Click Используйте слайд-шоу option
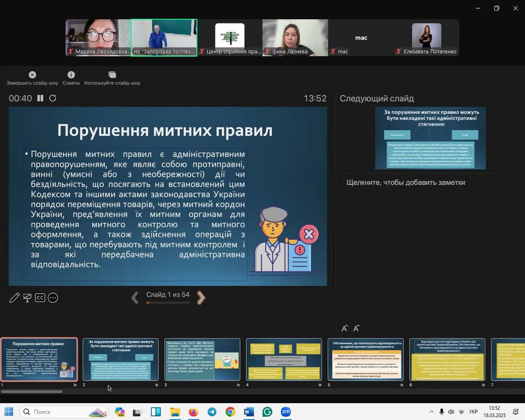Screen dimensions: 525x420 pos(112,78)
